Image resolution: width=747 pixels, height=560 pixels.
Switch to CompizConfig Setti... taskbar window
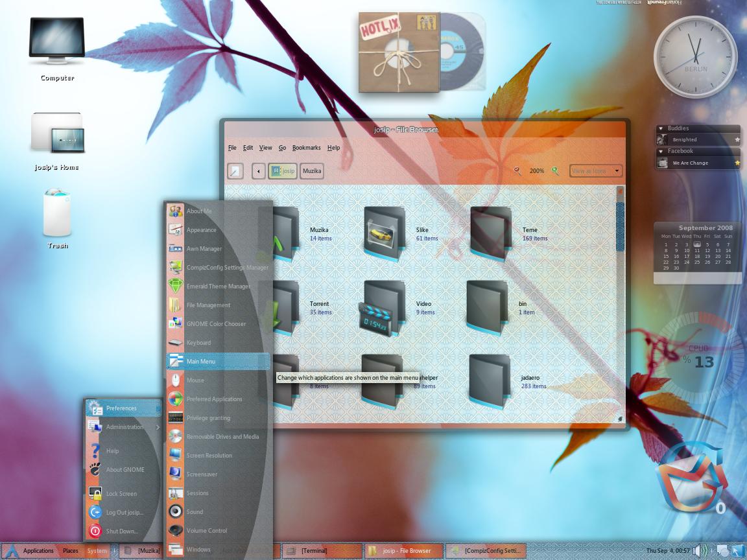(486, 551)
